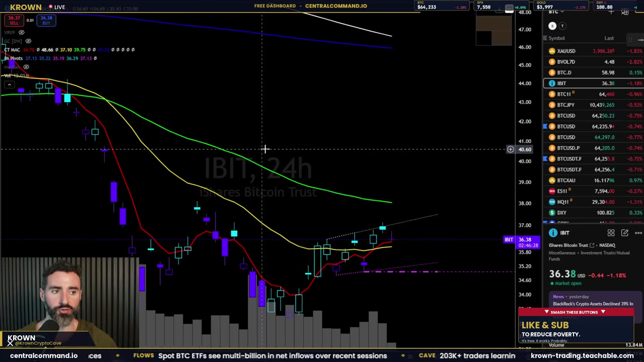Viewport: 644px width, 362px height.
Task: Select BTC.D in the watchlist
Action: pyautogui.click(x=594, y=72)
